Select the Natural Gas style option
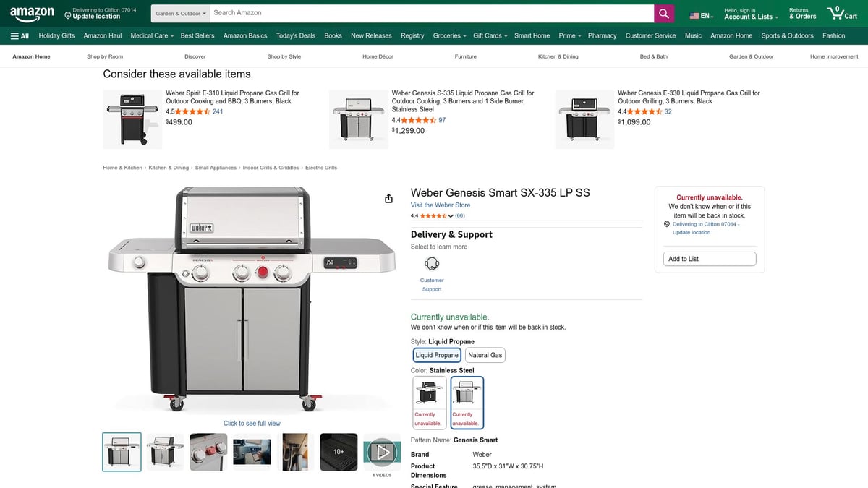The image size is (868, 488). pyautogui.click(x=485, y=354)
